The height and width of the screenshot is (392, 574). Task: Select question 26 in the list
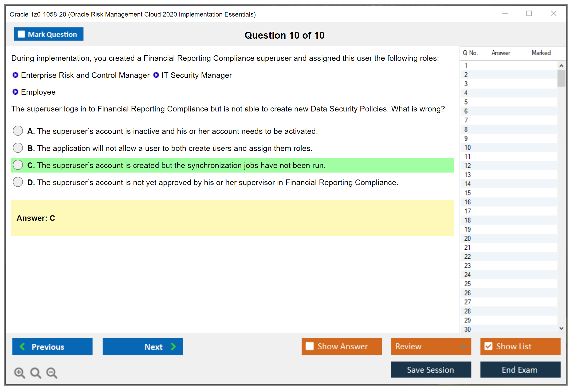[x=509, y=293]
